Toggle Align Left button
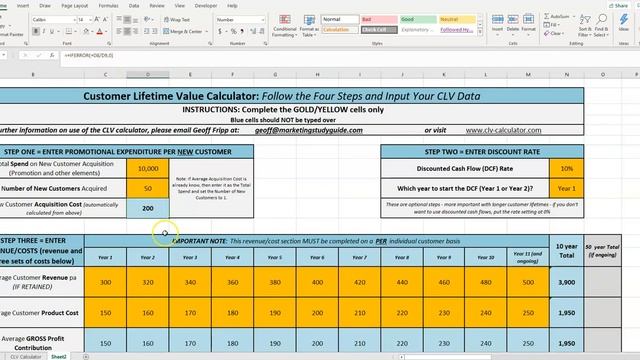The width and height of the screenshot is (640, 360). pos(119,31)
